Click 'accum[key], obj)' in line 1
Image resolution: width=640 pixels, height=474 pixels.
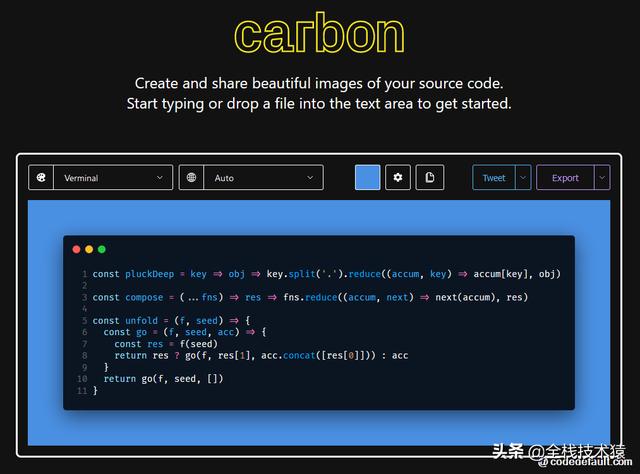pyautogui.click(x=517, y=274)
